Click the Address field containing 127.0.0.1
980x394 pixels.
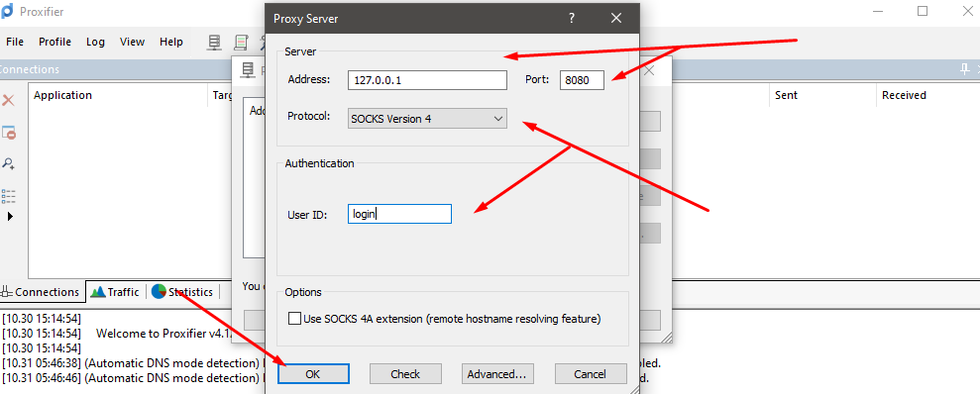[427, 80]
